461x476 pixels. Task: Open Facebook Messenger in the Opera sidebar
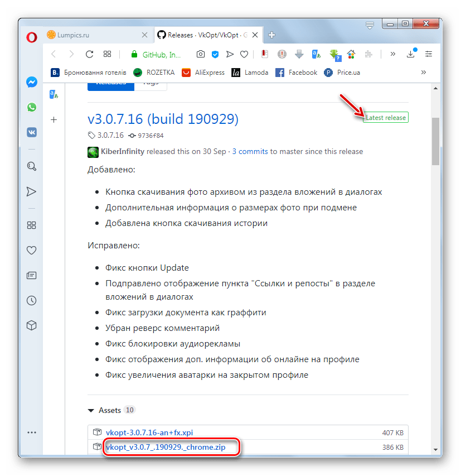(32, 82)
